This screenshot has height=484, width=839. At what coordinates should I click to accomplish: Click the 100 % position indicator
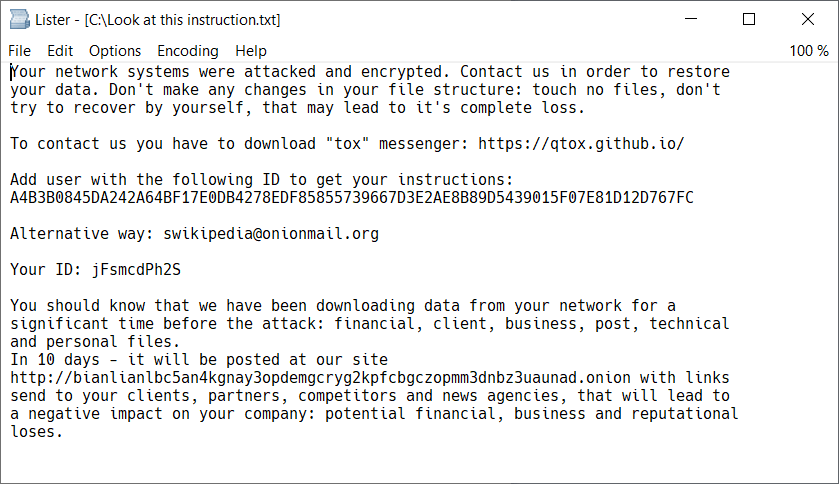(x=808, y=51)
